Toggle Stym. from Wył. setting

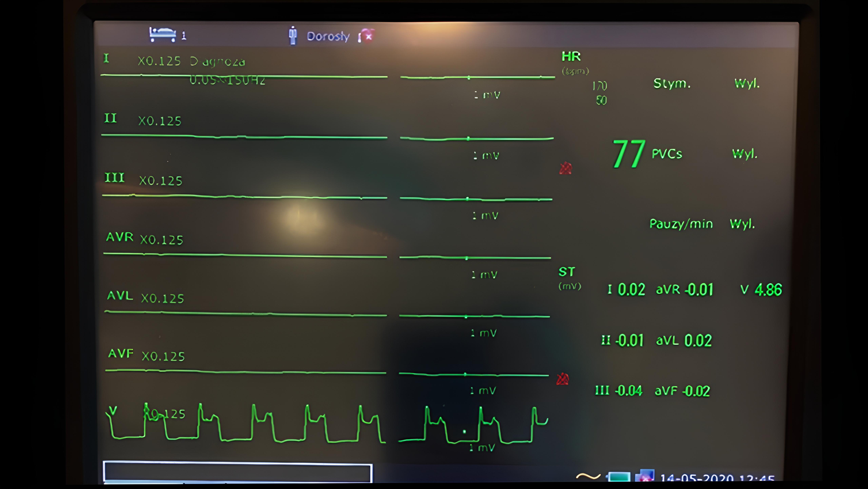tap(748, 83)
